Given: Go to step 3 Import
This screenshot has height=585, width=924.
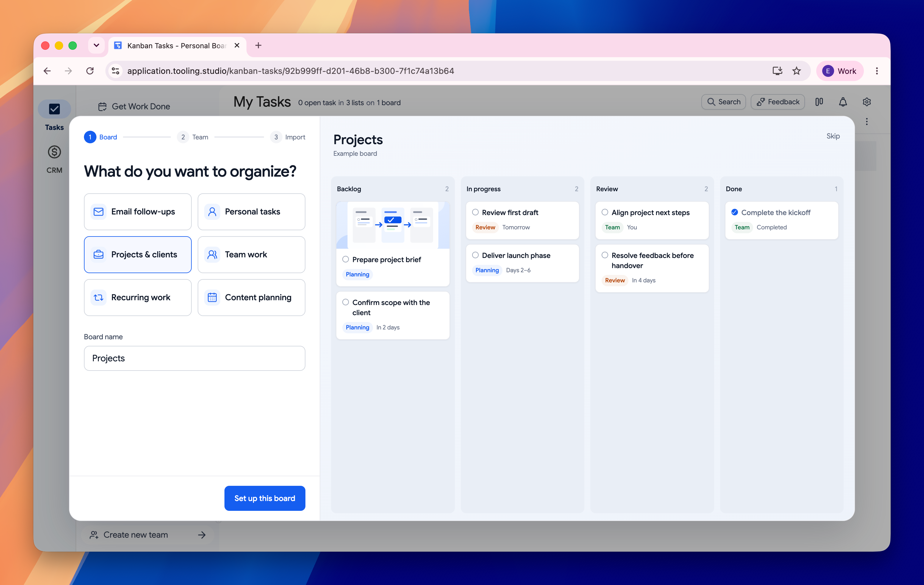Looking at the screenshot, I should [x=288, y=137].
